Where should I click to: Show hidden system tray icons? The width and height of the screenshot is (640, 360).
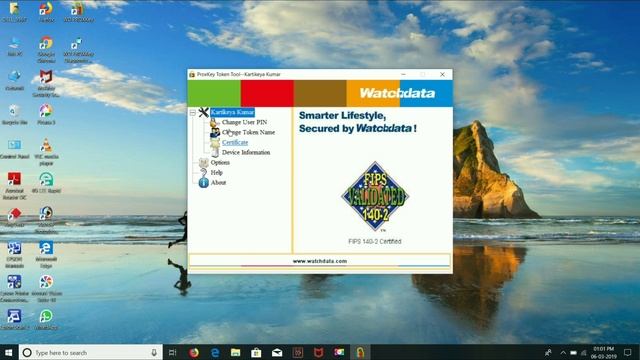pos(563,352)
